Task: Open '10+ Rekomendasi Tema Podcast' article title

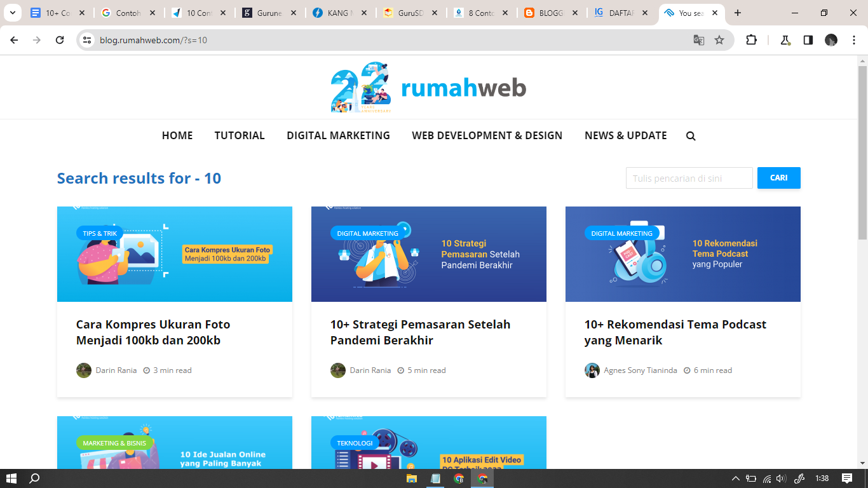Action: point(675,332)
